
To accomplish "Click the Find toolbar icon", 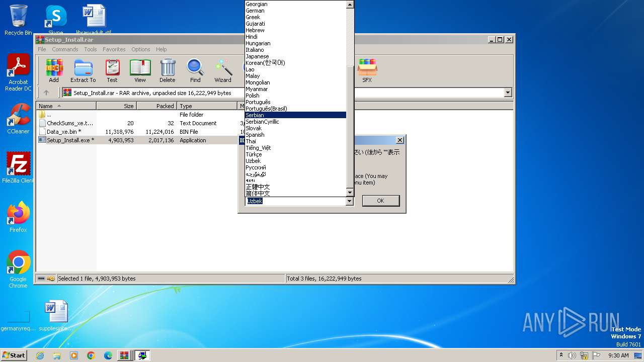I will point(195,71).
